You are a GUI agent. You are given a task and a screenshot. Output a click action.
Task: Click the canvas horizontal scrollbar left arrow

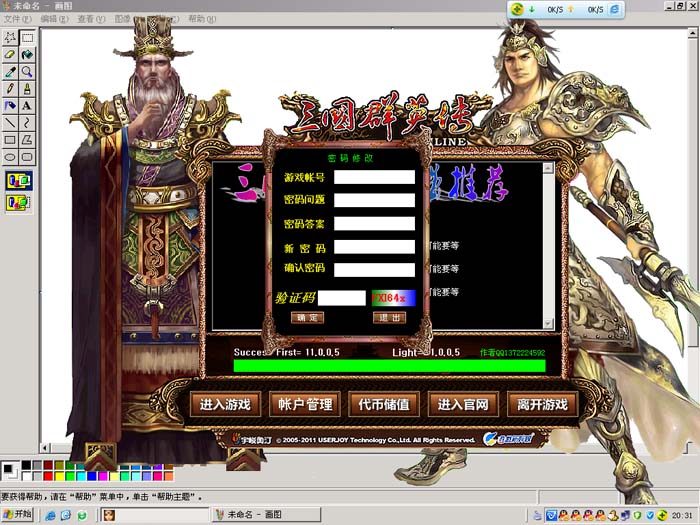pos(45,447)
